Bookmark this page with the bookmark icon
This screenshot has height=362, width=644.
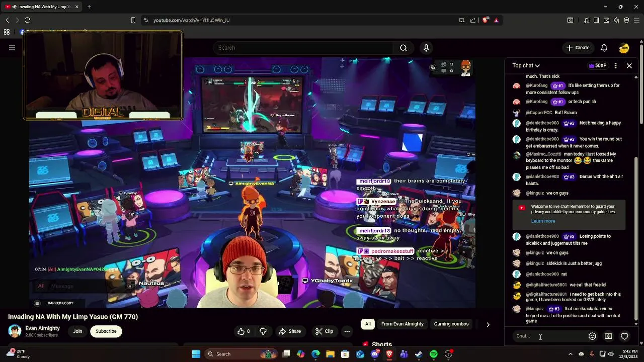coord(133,20)
